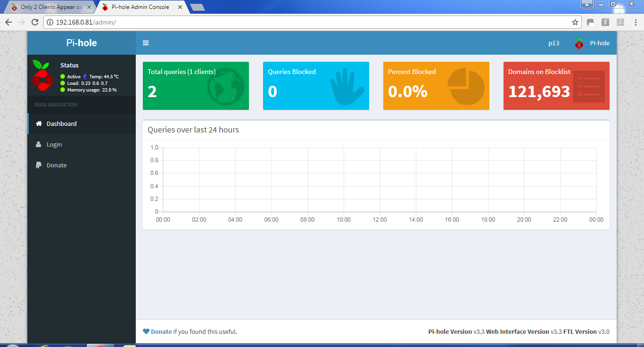Bookmark this page with the star icon
This screenshot has width=644, height=347.
pos(575,22)
